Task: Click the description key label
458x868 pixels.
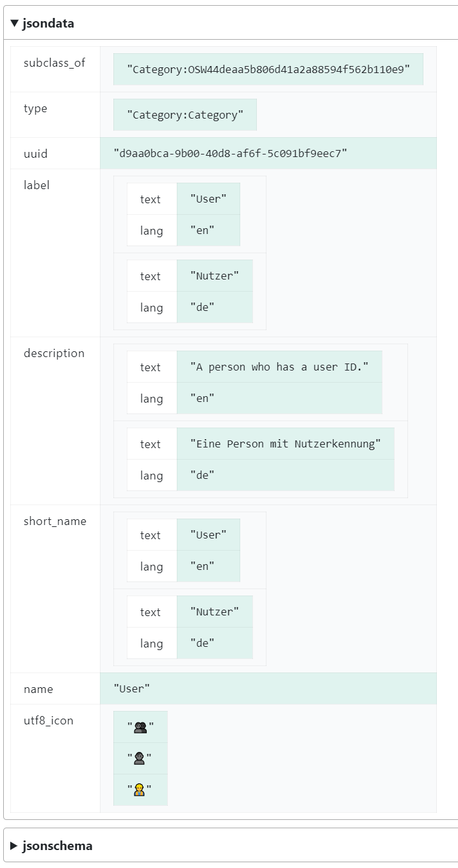Action: click(x=54, y=353)
